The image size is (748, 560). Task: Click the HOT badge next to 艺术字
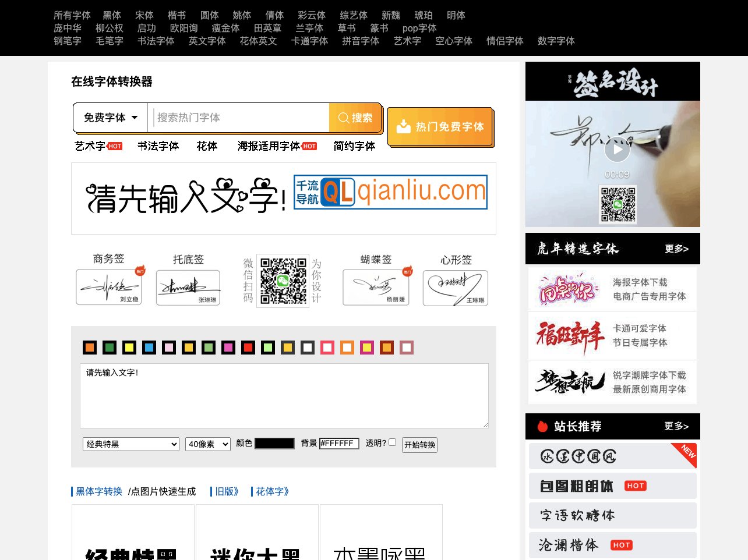[x=114, y=146]
